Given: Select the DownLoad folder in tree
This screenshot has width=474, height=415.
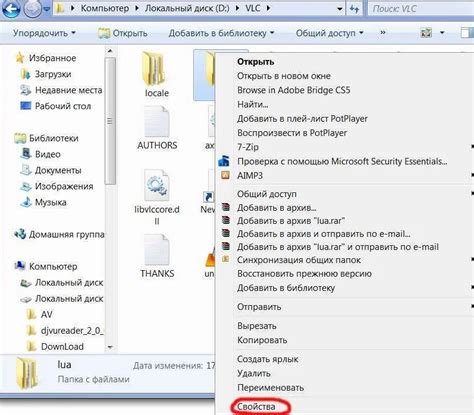Looking at the screenshot, I should (x=62, y=346).
